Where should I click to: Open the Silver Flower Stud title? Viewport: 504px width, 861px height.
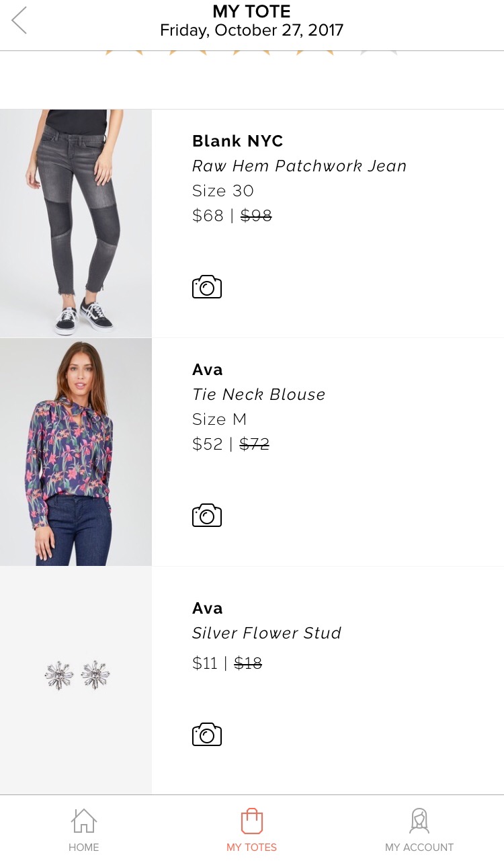pos(267,633)
